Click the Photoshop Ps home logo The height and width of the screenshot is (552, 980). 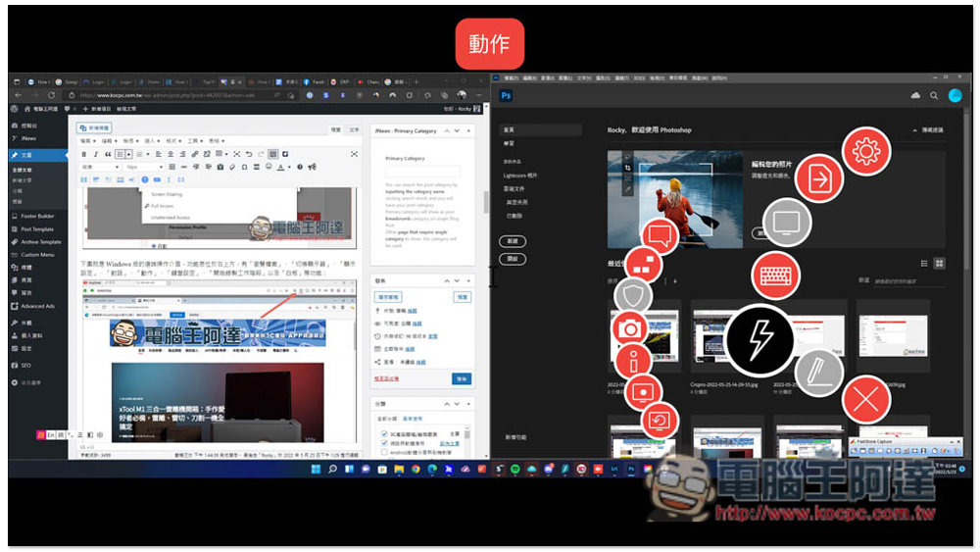pos(506,96)
